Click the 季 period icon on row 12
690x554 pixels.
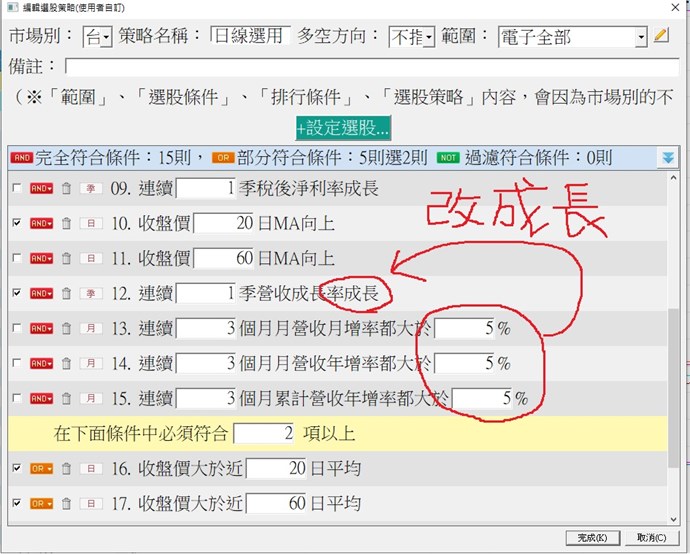coord(91,294)
